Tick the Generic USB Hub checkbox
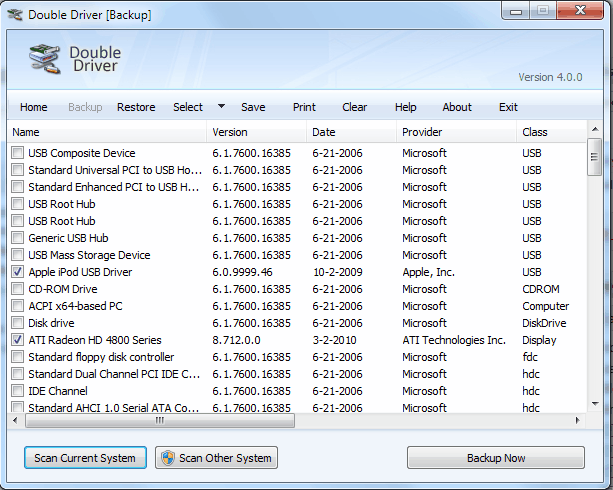 18,238
